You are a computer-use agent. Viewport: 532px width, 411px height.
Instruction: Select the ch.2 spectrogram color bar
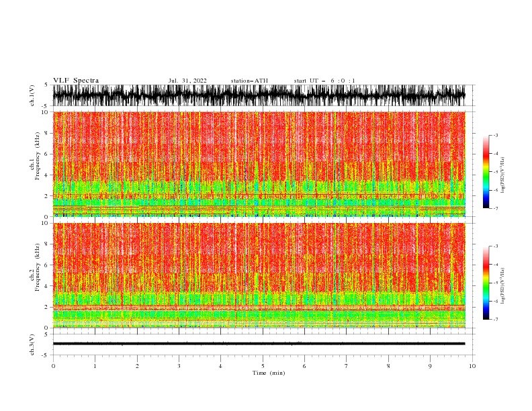tap(486, 283)
